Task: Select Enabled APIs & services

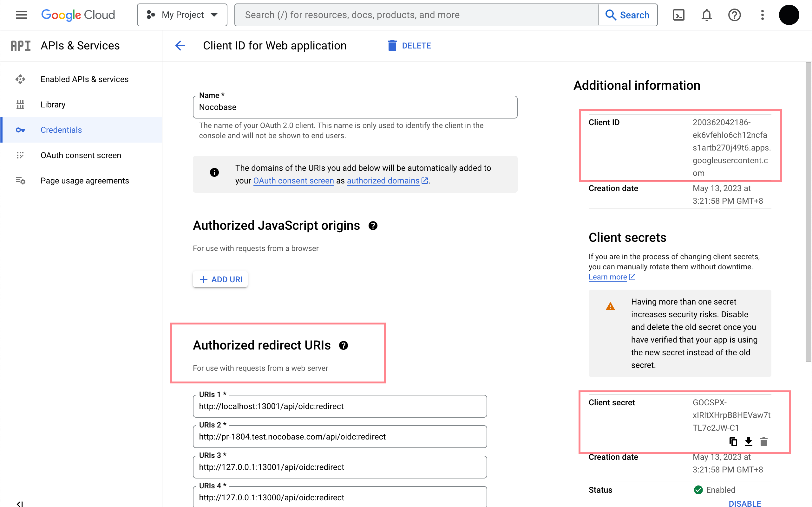Action: tap(84, 79)
